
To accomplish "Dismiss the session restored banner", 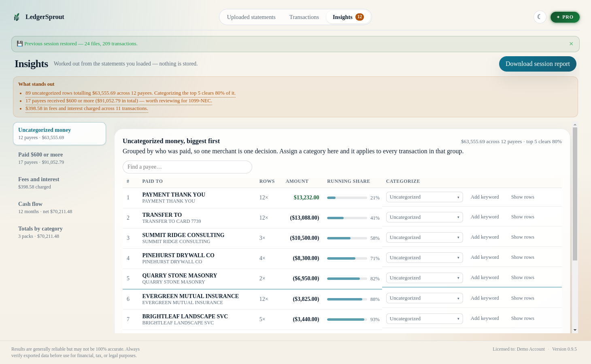I will 571,44.
